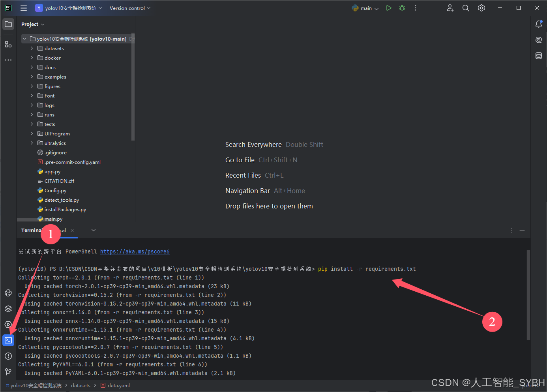The height and width of the screenshot is (392, 547).
Task: Toggle the Project folder tool window
Action: tap(8, 24)
